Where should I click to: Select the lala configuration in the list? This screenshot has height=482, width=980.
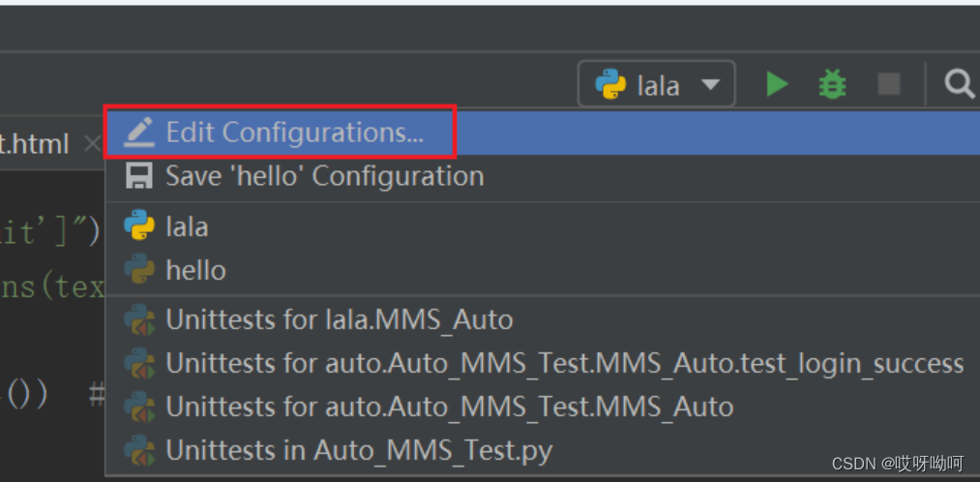pyautogui.click(x=187, y=226)
